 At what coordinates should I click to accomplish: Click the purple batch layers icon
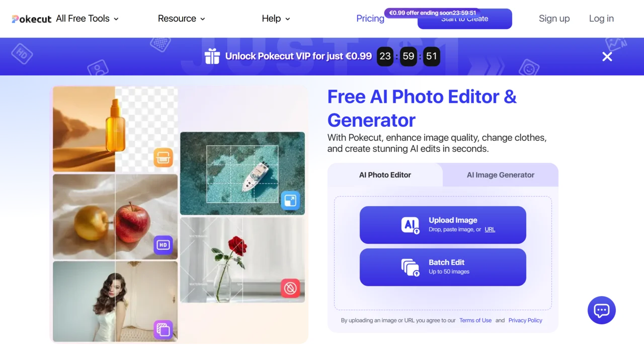[163, 330]
